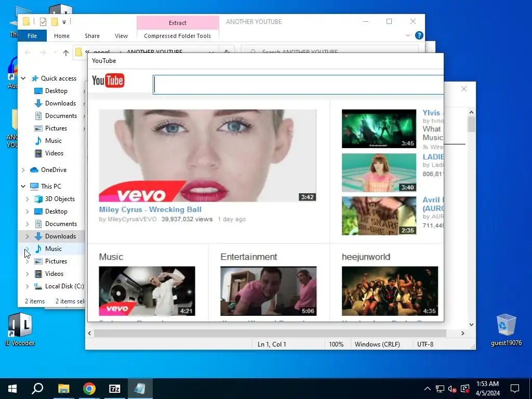Collapse the Quick access tree node
532x399 pixels.
(23, 78)
